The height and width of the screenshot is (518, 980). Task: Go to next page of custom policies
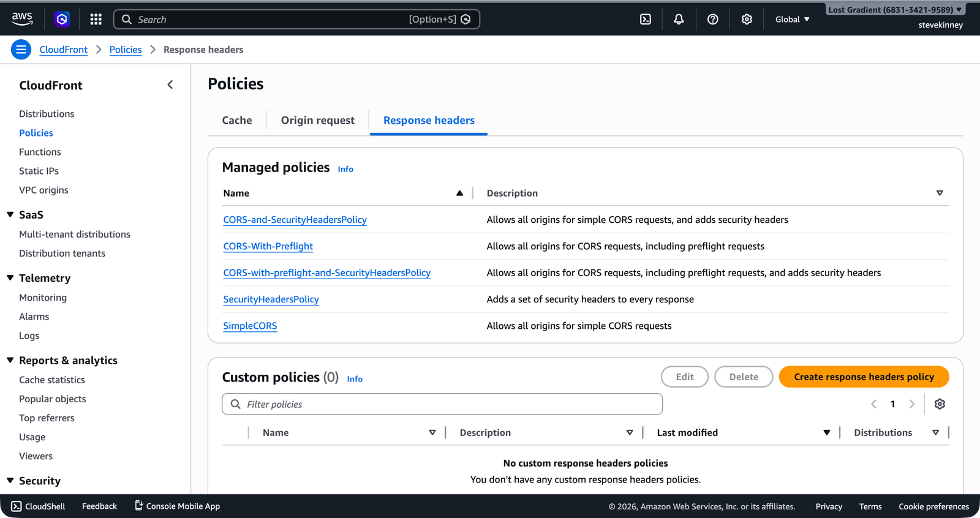pyautogui.click(x=912, y=404)
